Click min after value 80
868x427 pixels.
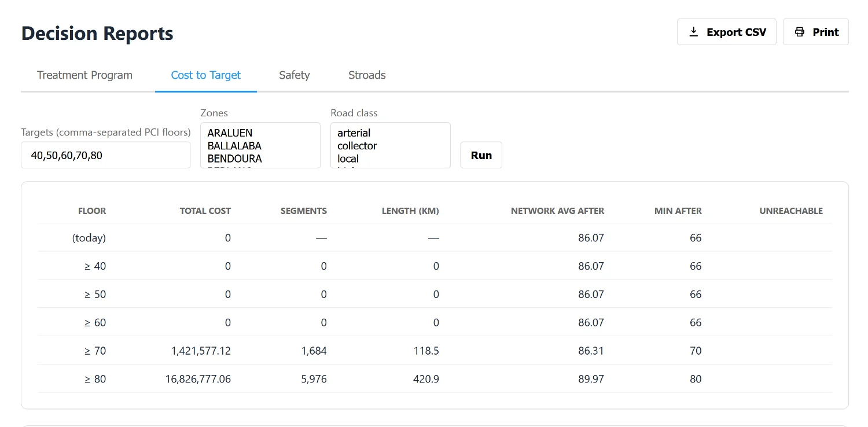(x=696, y=379)
